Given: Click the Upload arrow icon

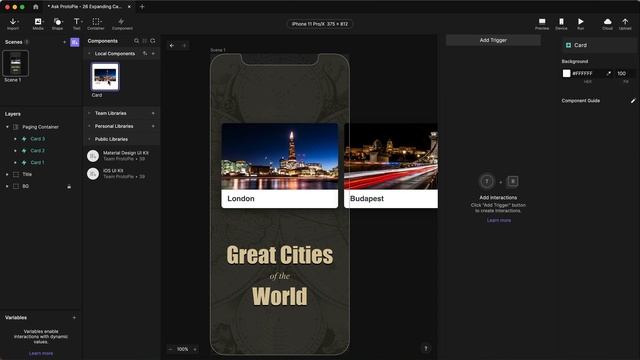Looking at the screenshot, I should click(x=625, y=24).
